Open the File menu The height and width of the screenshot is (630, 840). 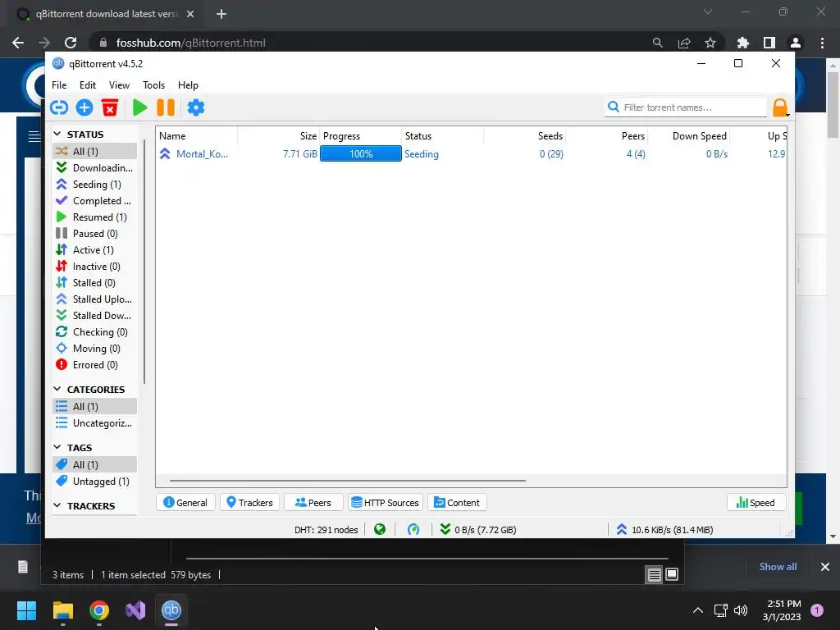(x=59, y=85)
